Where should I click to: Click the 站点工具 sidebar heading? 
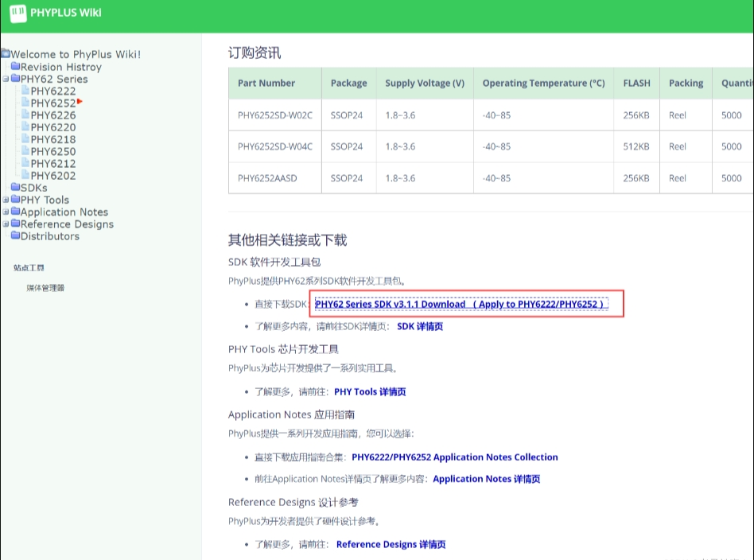pos(29,267)
